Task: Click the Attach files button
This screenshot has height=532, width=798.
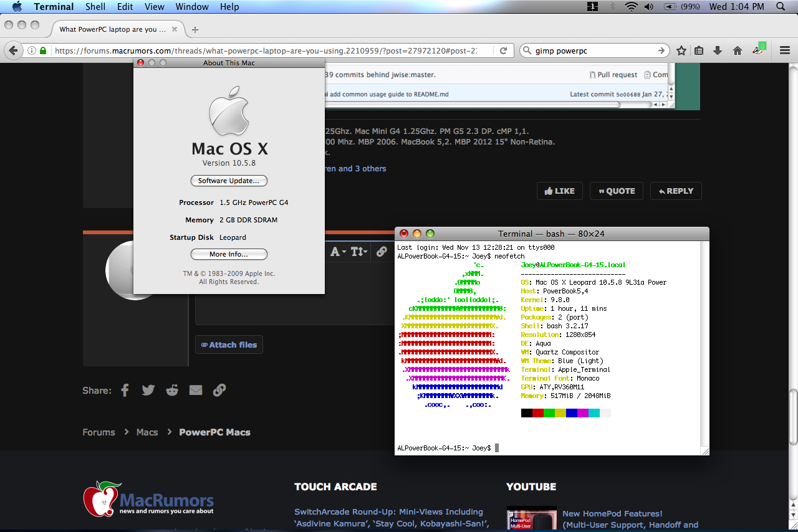Action: [229, 344]
